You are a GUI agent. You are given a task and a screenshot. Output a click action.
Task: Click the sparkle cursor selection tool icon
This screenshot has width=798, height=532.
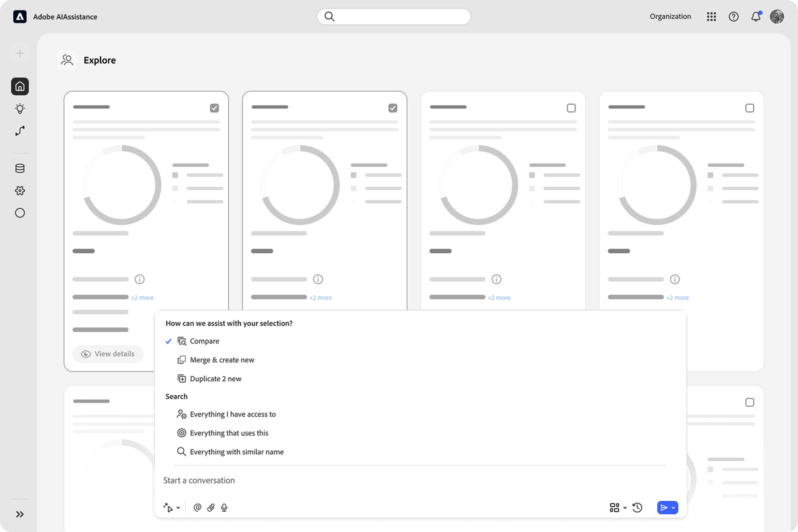[168, 507]
